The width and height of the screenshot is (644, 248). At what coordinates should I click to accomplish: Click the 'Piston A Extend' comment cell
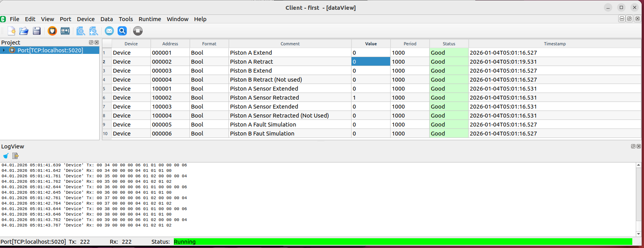pyautogui.click(x=290, y=53)
